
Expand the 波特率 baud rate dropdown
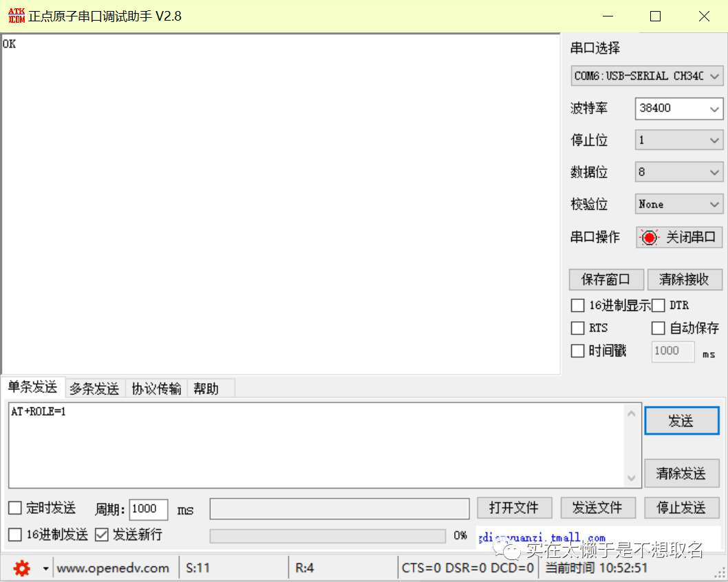[x=678, y=108]
